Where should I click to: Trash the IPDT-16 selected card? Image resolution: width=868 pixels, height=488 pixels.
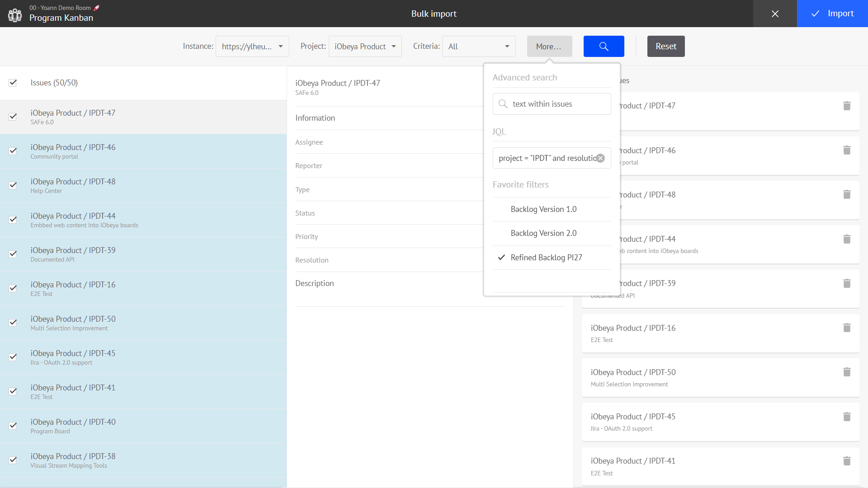click(x=847, y=328)
